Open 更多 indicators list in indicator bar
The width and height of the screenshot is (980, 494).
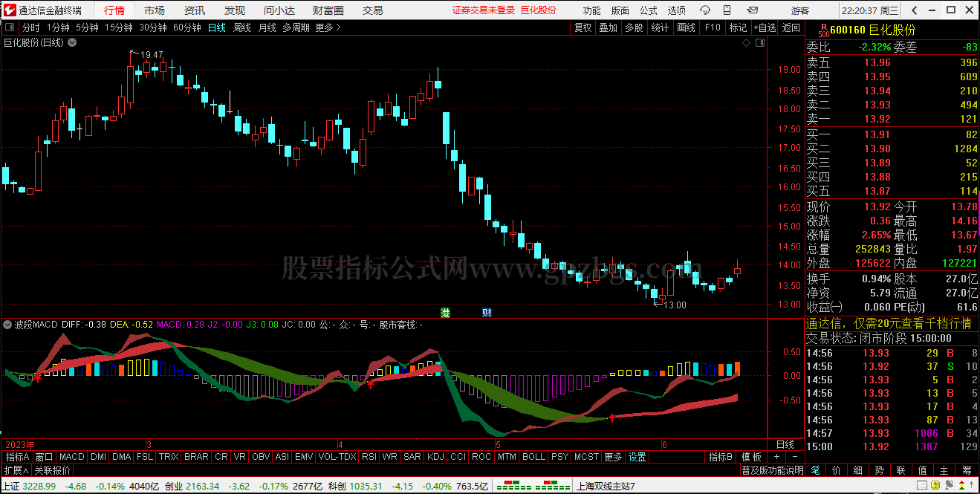click(613, 457)
